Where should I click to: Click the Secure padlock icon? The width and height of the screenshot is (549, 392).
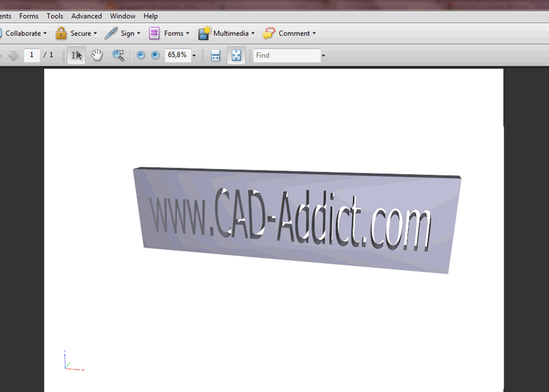[x=61, y=33]
